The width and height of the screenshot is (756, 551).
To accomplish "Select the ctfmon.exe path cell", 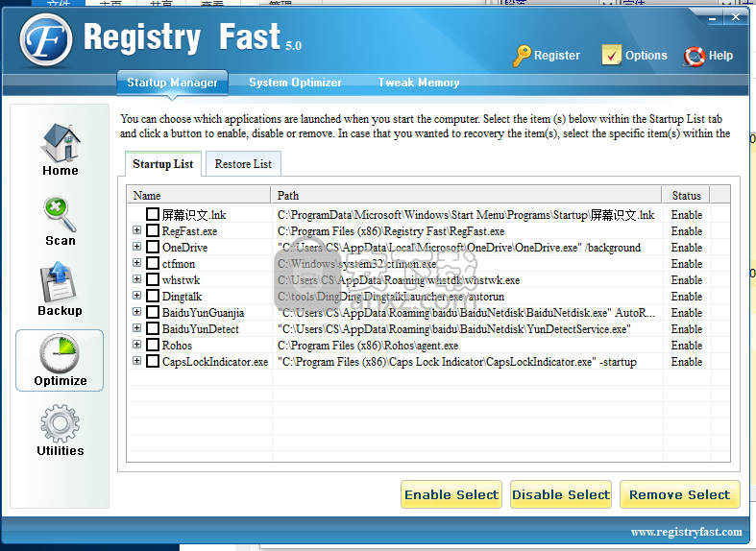I will coord(468,264).
